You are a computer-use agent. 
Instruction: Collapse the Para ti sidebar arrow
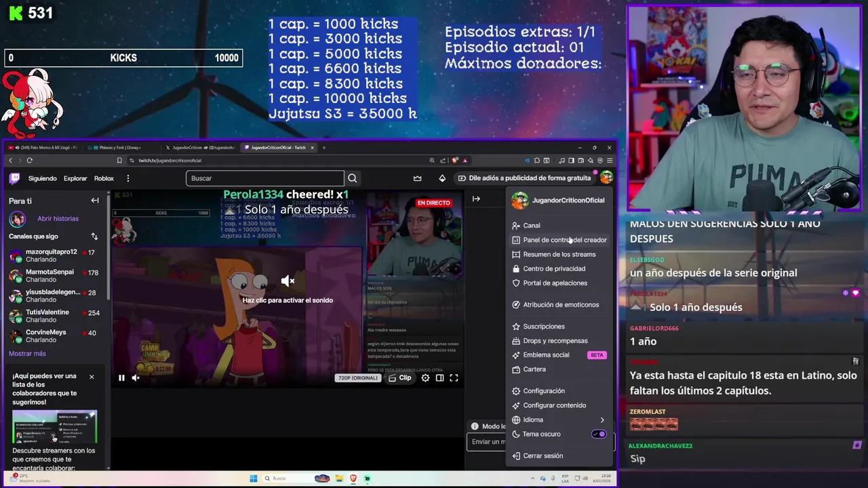95,201
